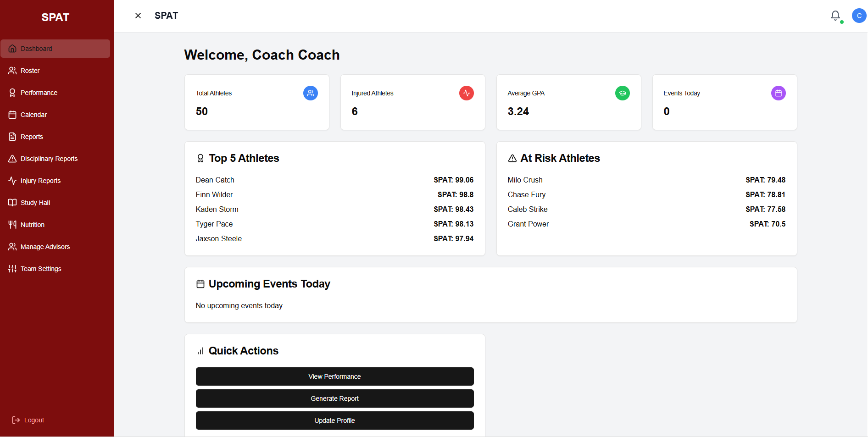Screen dimensions: 868x437
Task: Click the Study Hall book icon
Action: click(12, 203)
